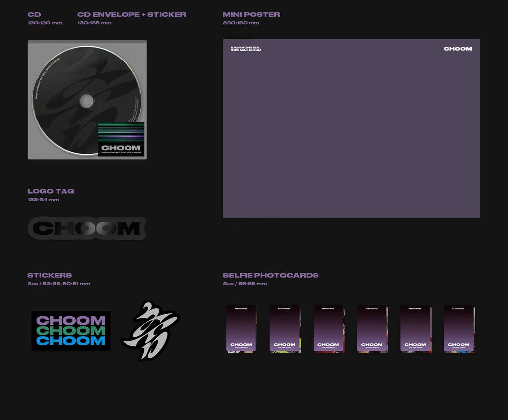Click the center hole of the CD
The image size is (508, 420).
coord(86,100)
